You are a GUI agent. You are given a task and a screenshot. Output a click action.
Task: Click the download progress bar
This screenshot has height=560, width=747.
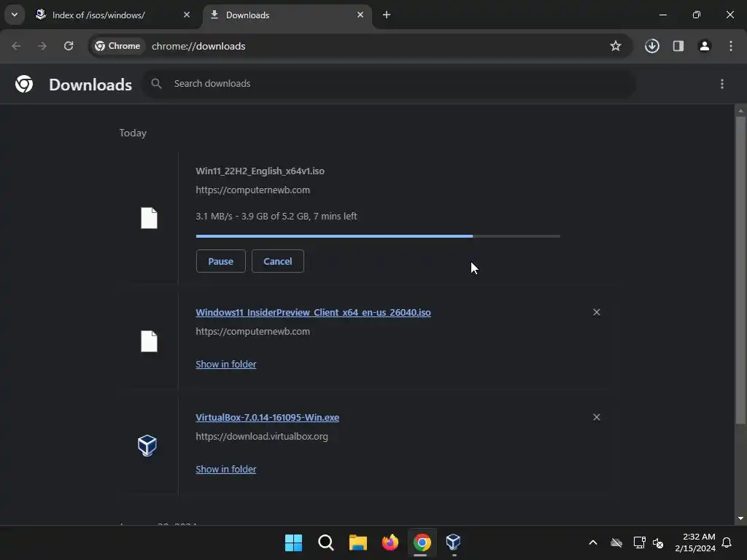coord(378,236)
